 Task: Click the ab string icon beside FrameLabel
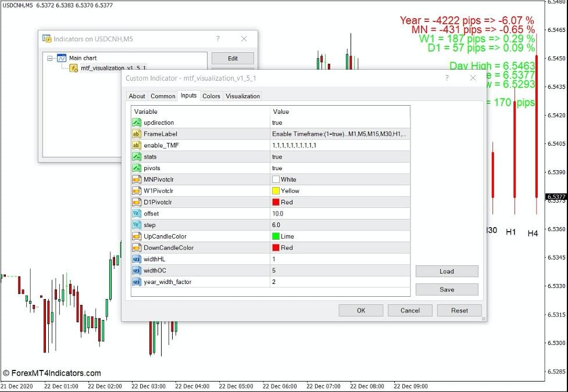135,134
